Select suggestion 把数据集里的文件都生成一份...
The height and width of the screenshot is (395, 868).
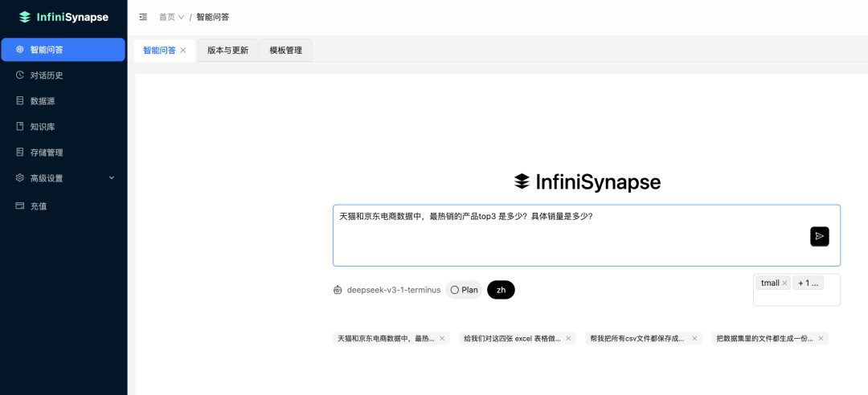pos(764,339)
